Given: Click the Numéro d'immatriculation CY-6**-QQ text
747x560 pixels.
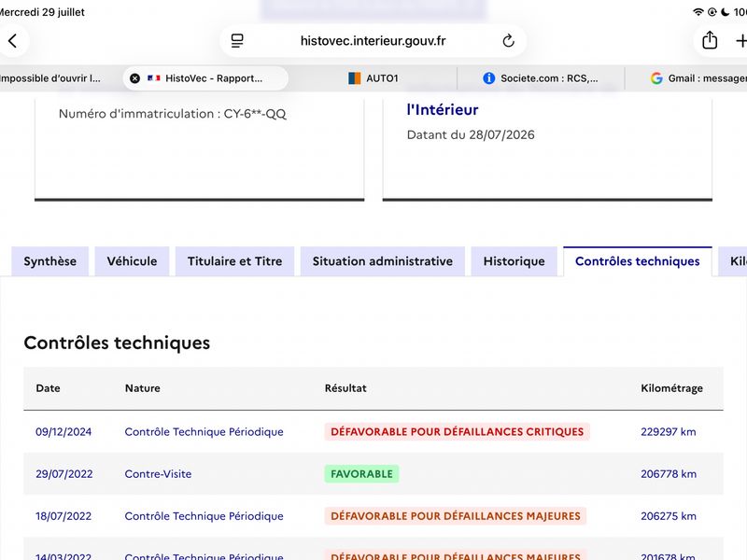Looking at the screenshot, I should click(x=173, y=114).
